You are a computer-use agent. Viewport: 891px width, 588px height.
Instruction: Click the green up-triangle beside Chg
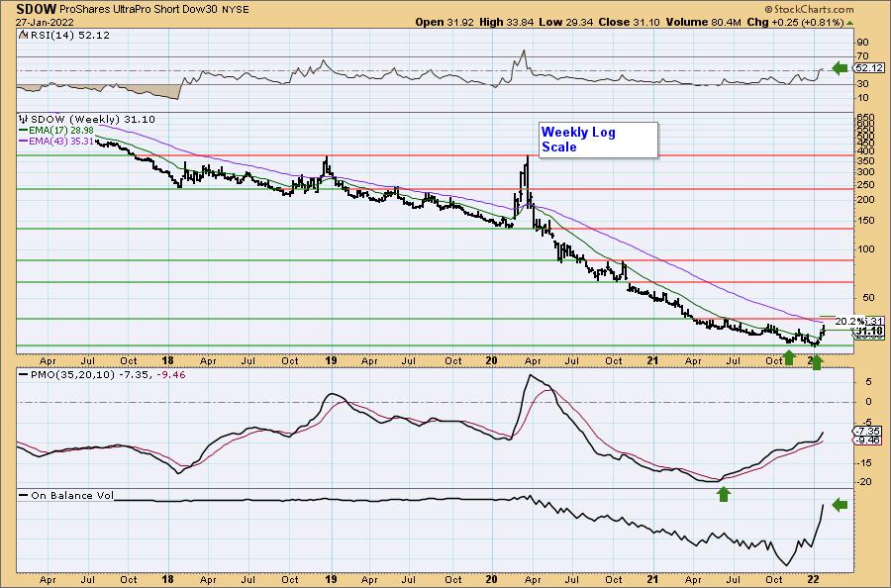[x=849, y=23]
